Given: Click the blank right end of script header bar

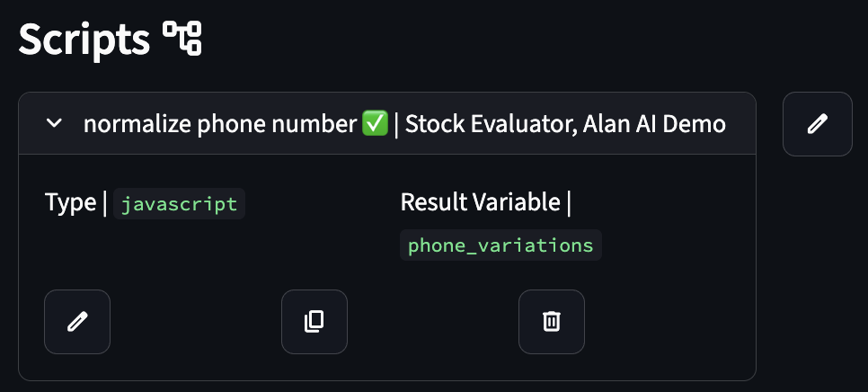Looking at the screenshot, I should (x=741, y=124).
